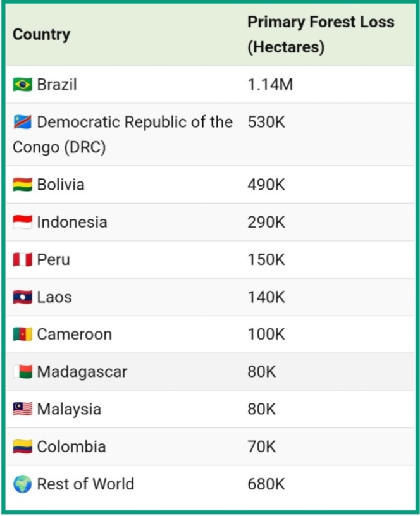
Task: Click the Indonesia flag icon
Action: (22, 222)
